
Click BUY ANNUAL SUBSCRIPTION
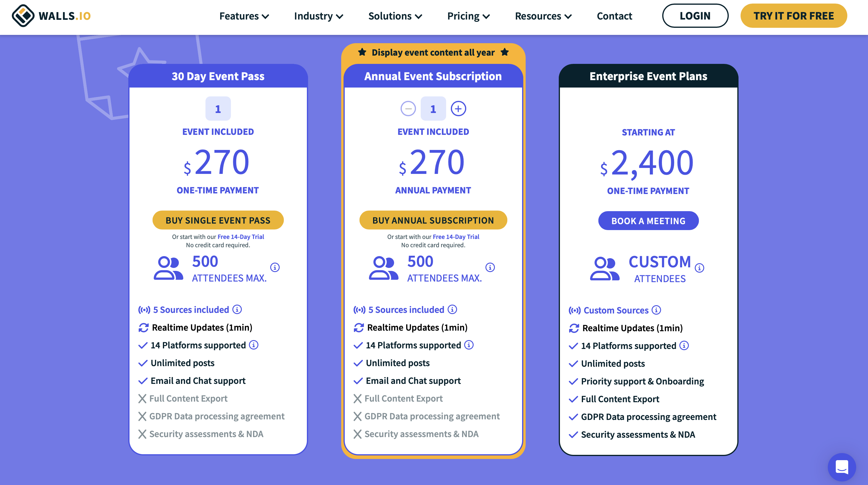click(x=433, y=220)
